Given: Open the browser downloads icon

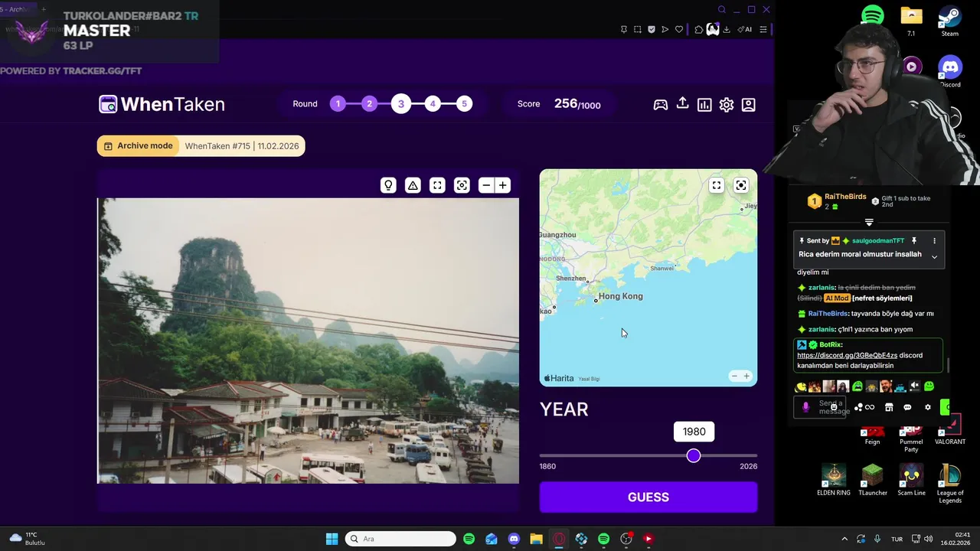Looking at the screenshot, I should pos(727,29).
